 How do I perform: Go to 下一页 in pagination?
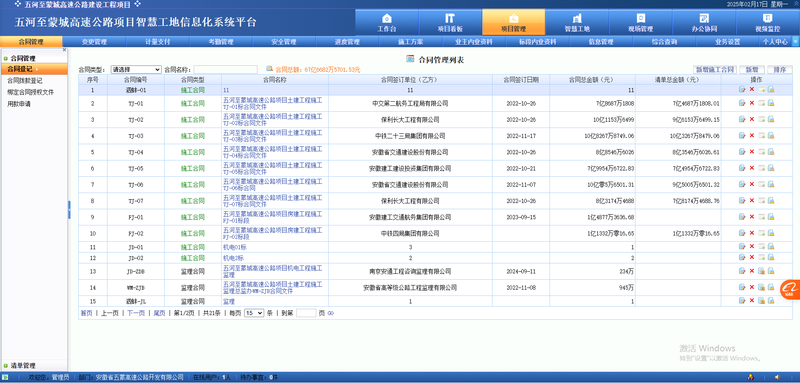click(x=136, y=313)
